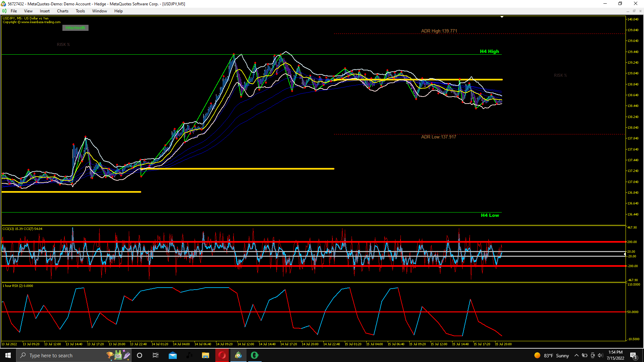This screenshot has width=644, height=362.
Task: Click the MetaTrader 5 taskbar icon
Action: pos(238,355)
